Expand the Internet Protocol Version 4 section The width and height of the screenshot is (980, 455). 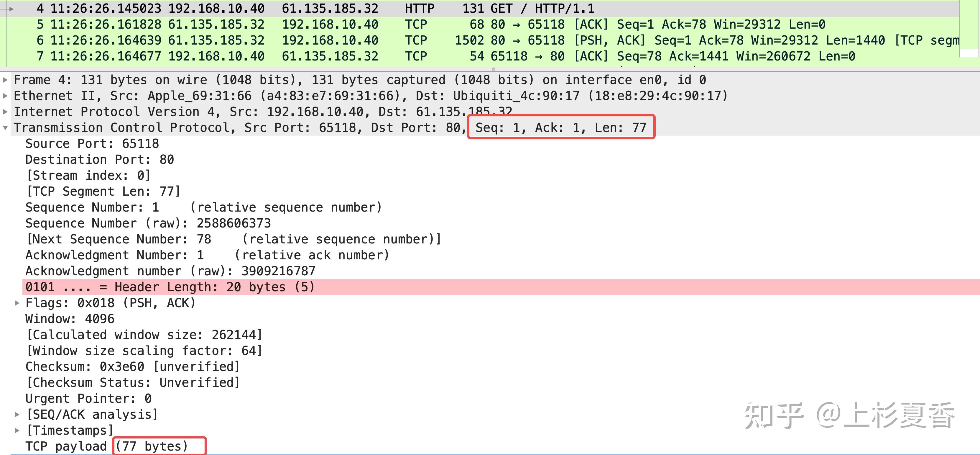tap(5, 112)
